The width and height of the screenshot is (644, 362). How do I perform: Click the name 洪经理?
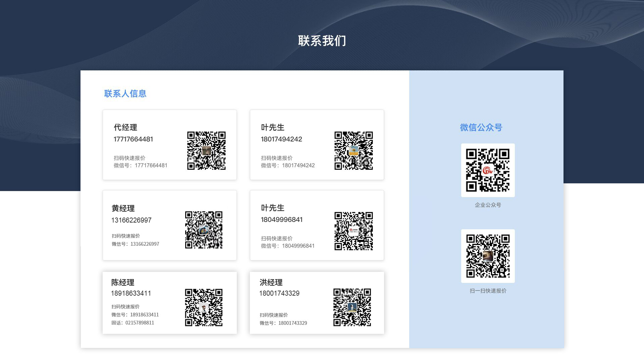pyautogui.click(x=271, y=283)
